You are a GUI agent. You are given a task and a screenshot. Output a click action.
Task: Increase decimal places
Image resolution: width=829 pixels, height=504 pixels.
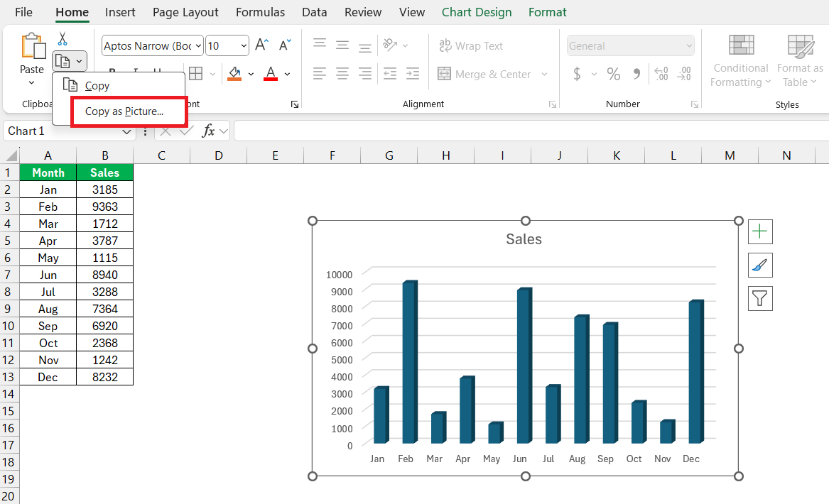coord(661,73)
